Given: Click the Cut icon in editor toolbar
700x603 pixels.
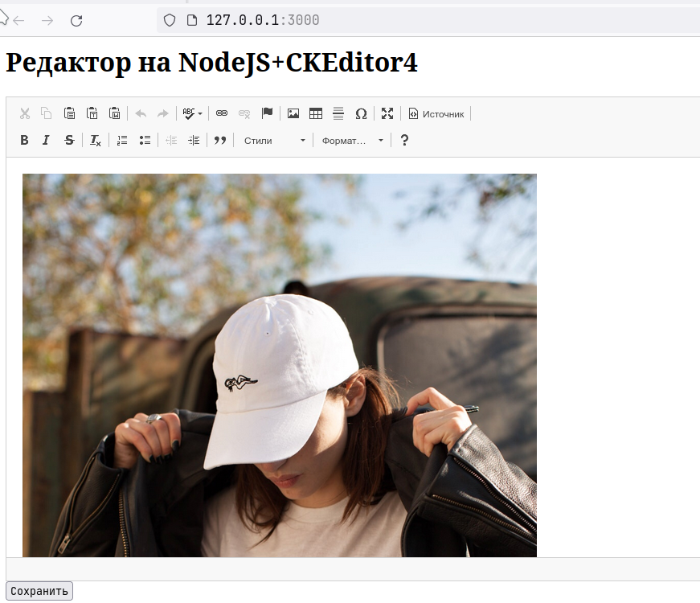Looking at the screenshot, I should pyautogui.click(x=25, y=113).
